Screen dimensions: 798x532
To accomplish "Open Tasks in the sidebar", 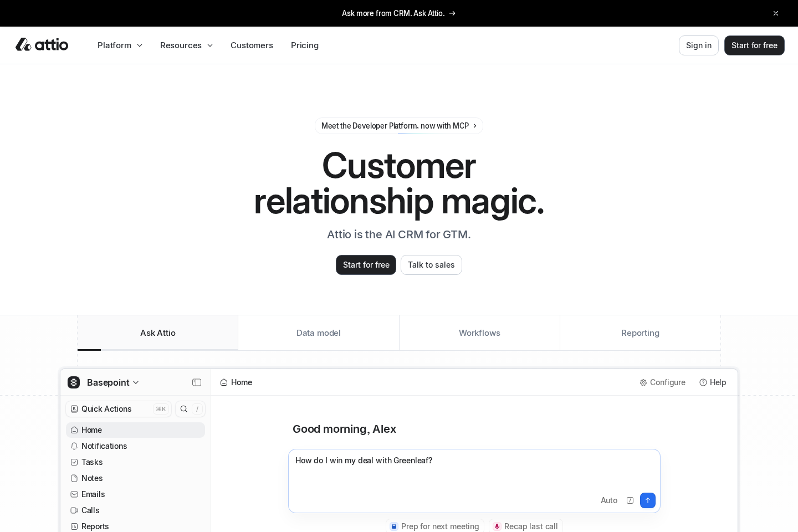I will (x=135, y=462).
